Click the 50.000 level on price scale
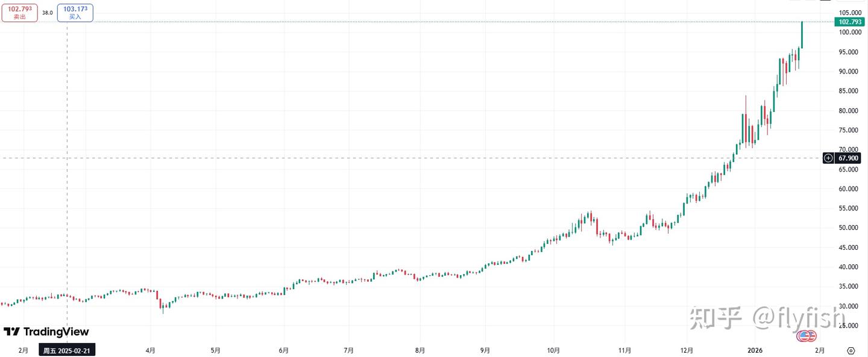 click(x=849, y=228)
